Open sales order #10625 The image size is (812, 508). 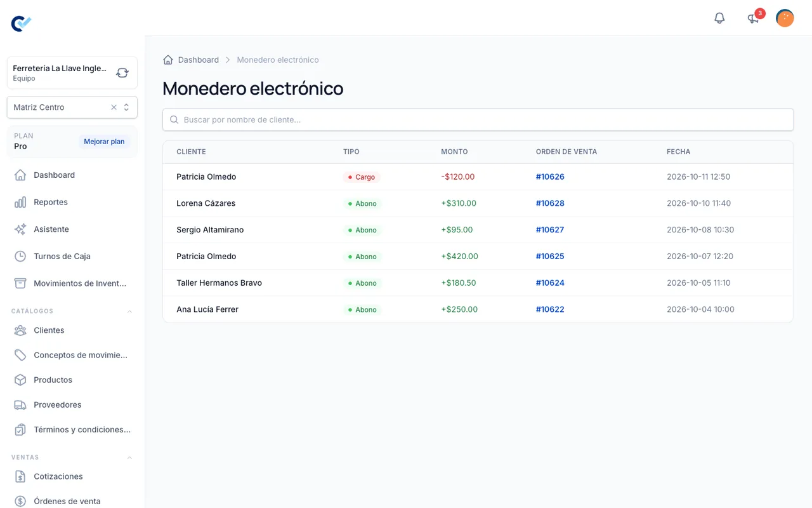pyautogui.click(x=550, y=257)
